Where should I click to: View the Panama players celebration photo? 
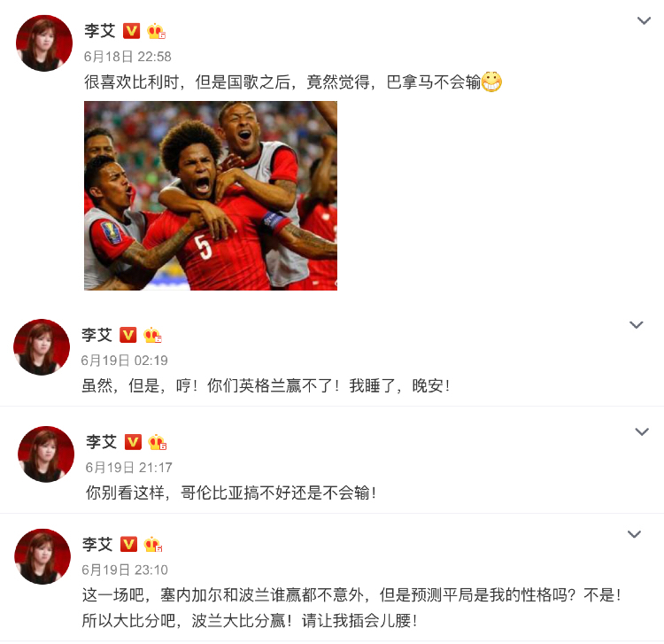pyautogui.click(x=211, y=196)
